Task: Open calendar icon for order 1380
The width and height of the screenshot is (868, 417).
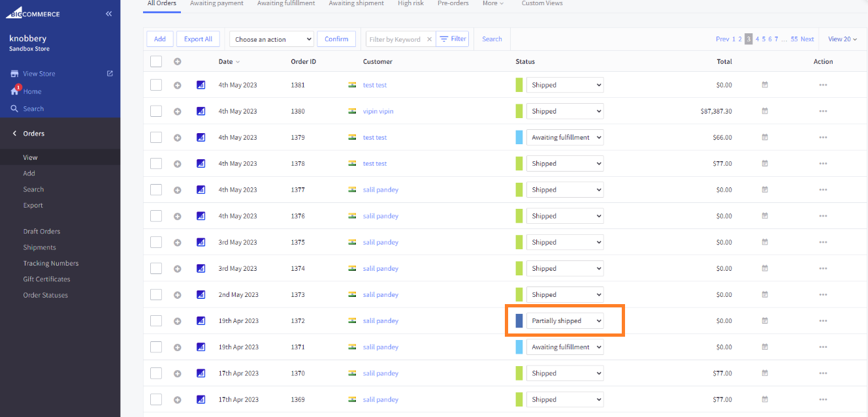Action: [x=765, y=111]
